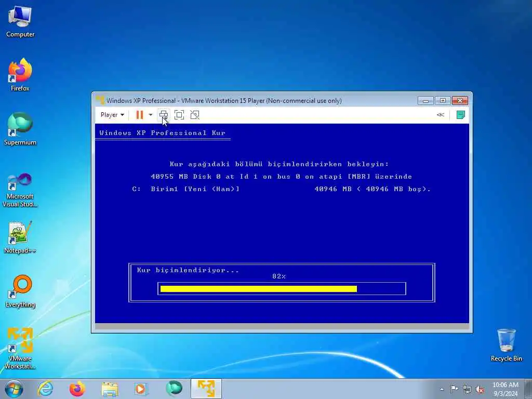Screen dimensions: 532x399
Task: Open the green notes icon in VMware toolbar
Action: (x=460, y=115)
